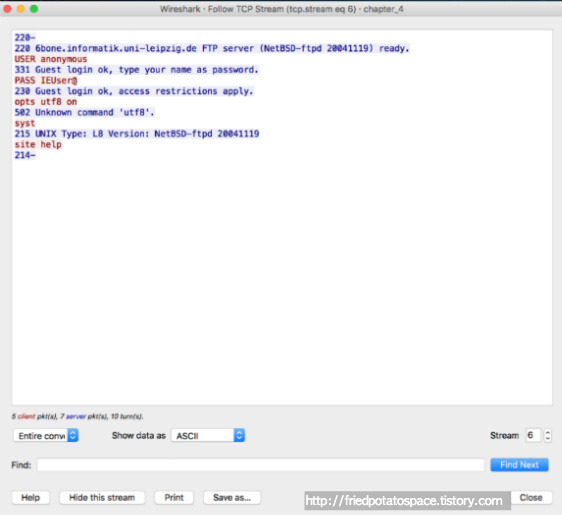Click the Print button
Screen dimensions: 562x515
[x=174, y=497]
